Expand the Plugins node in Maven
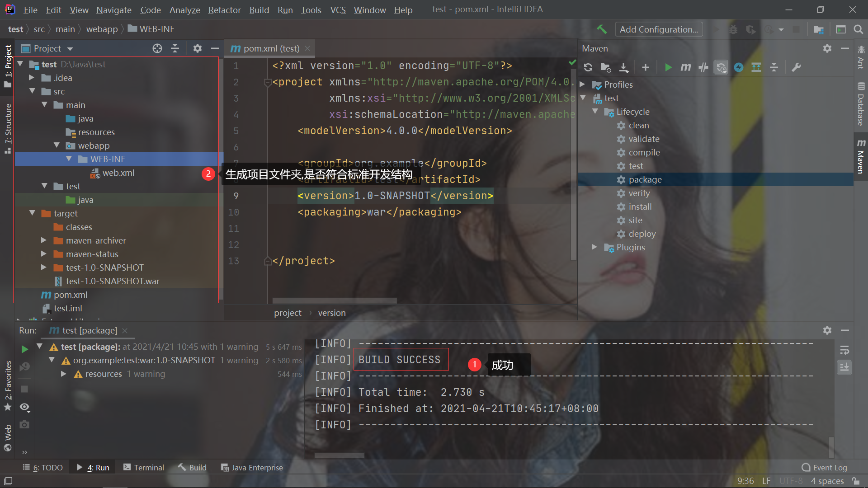 click(594, 247)
